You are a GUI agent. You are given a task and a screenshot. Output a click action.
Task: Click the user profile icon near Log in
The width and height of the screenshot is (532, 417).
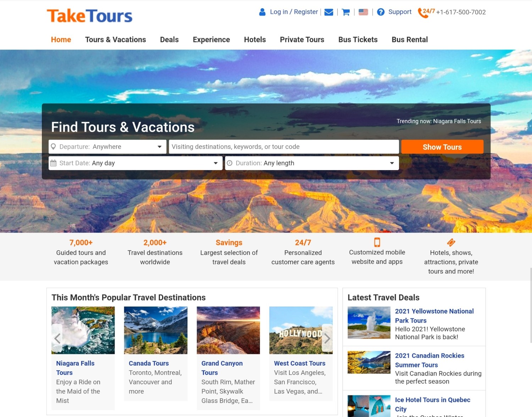(x=262, y=12)
